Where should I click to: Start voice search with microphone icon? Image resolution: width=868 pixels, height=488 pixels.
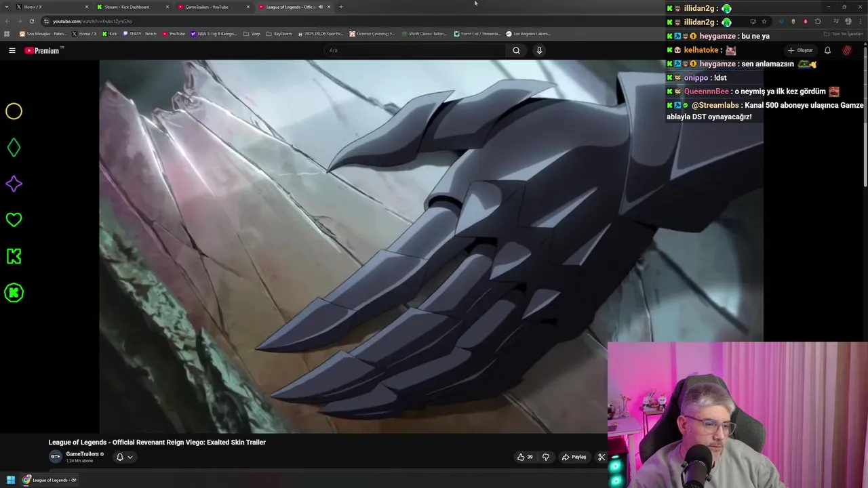(539, 50)
